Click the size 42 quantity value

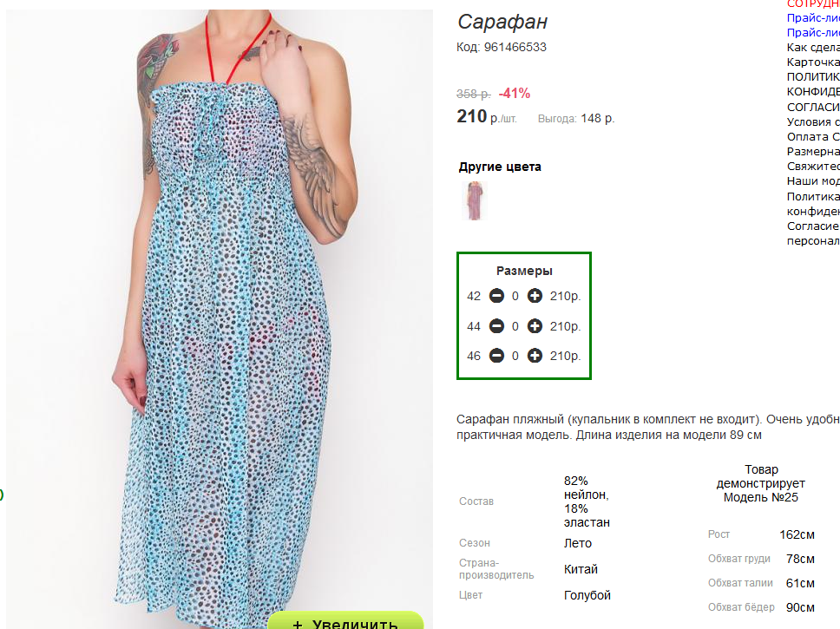click(515, 297)
